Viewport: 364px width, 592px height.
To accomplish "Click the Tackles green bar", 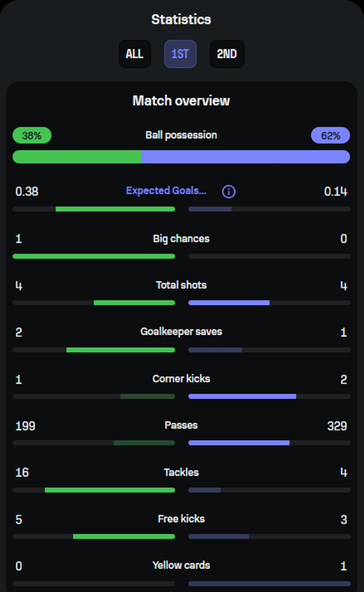I will coord(110,490).
